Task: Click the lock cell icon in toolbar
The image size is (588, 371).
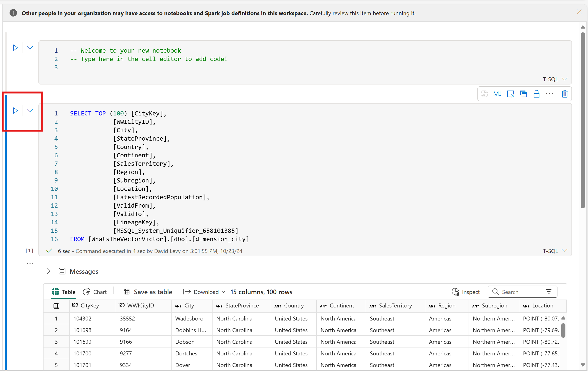Action: tap(536, 94)
